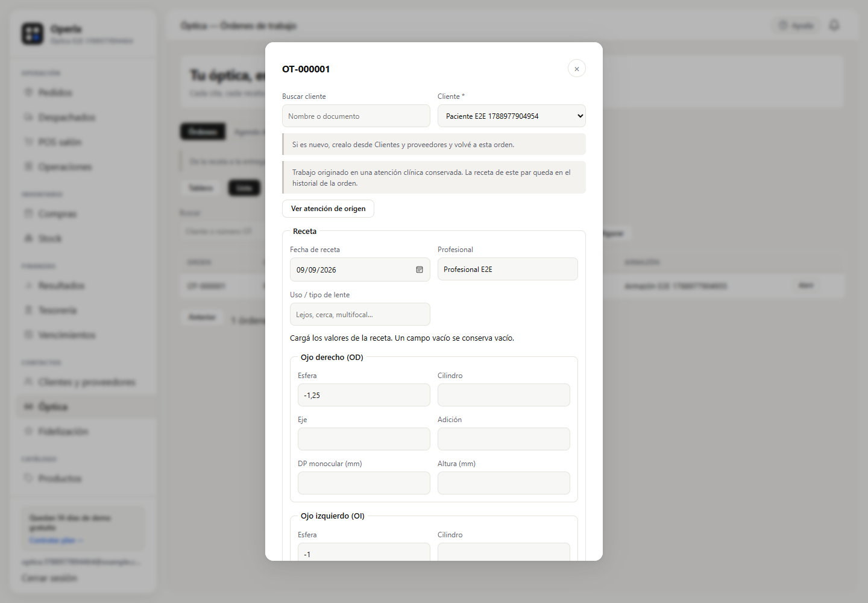Click the hint "Cargá los valores de la receta"
The height and width of the screenshot is (603, 868).
coord(402,338)
